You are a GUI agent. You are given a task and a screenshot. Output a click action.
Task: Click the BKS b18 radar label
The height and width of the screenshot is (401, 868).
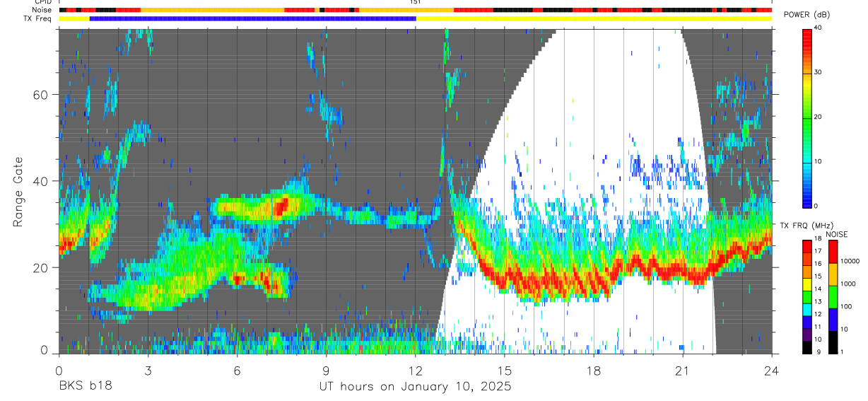click(85, 387)
